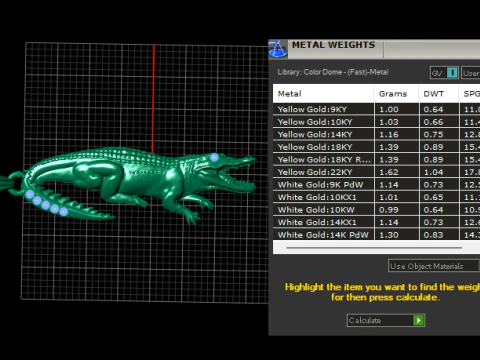Select the Yellow Gold:10KY row
The image size is (480, 360).
click(x=376, y=122)
